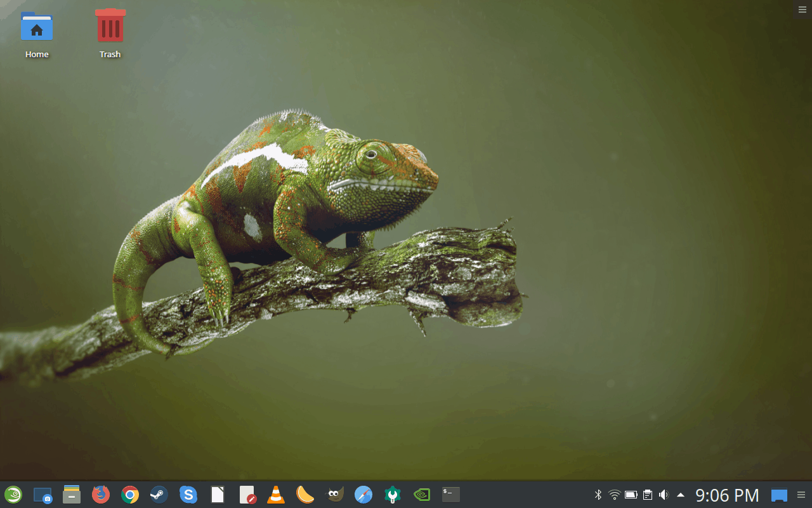Open YaST system settings wrench icon

pyautogui.click(x=393, y=495)
